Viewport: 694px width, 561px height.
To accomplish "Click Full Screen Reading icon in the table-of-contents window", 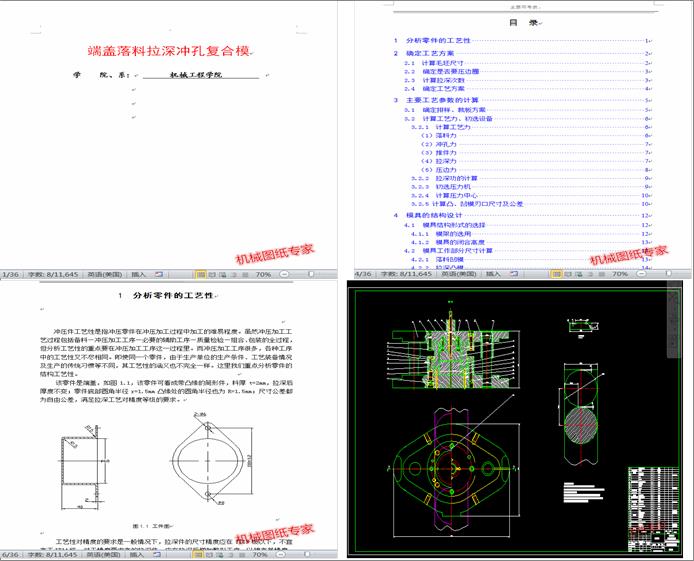I will click(x=568, y=274).
